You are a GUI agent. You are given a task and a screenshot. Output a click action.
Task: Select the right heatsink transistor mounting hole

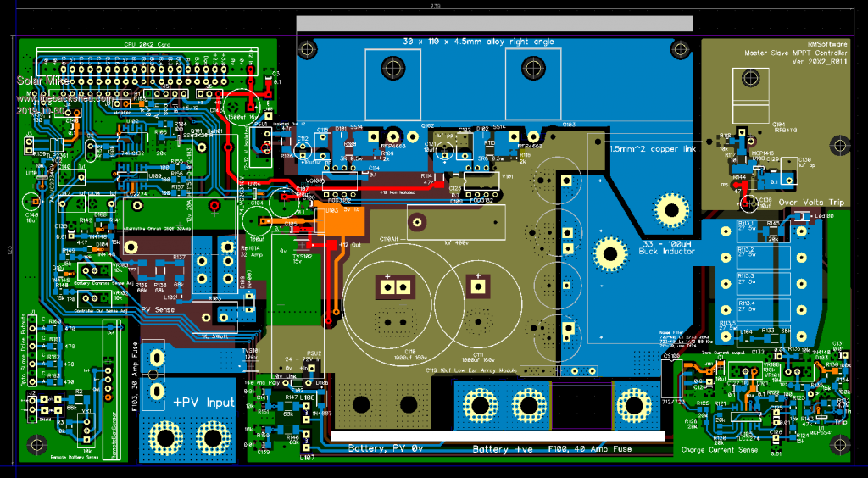click(x=532, y=66)
